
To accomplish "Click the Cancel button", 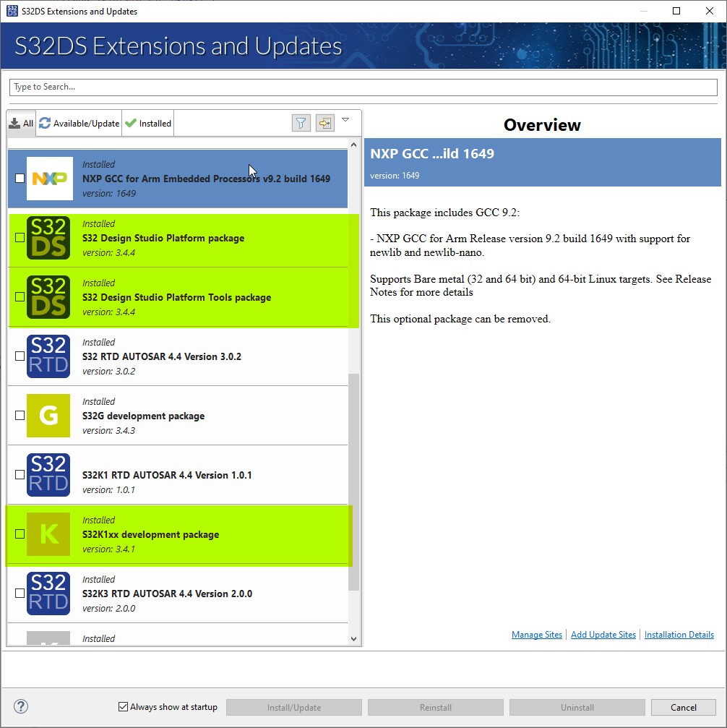I will [684, 707].
